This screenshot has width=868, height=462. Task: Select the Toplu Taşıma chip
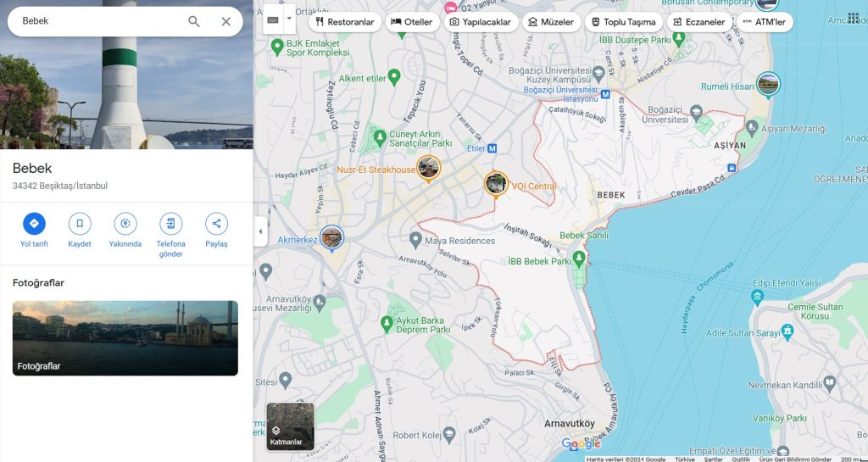(x=623, y=22)
